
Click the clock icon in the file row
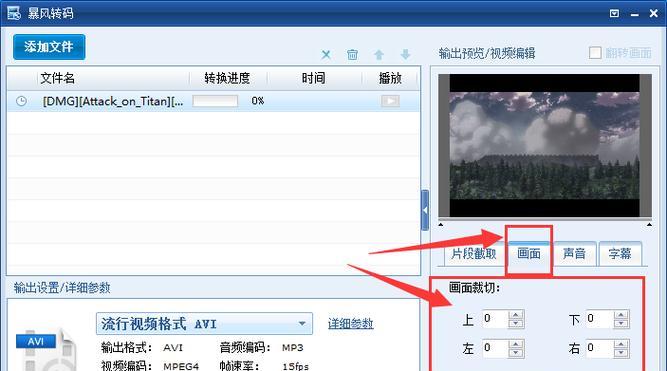pos(21,101)
